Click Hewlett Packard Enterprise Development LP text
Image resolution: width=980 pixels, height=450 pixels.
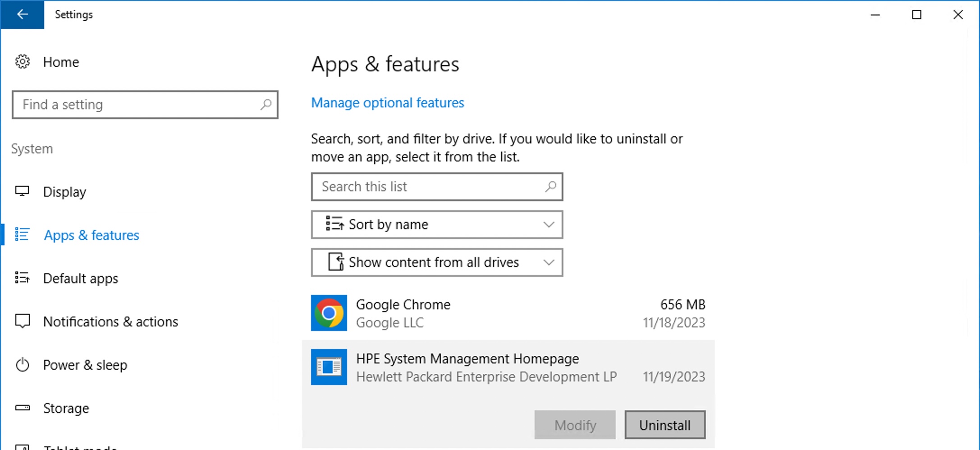(x=486, y=377)
